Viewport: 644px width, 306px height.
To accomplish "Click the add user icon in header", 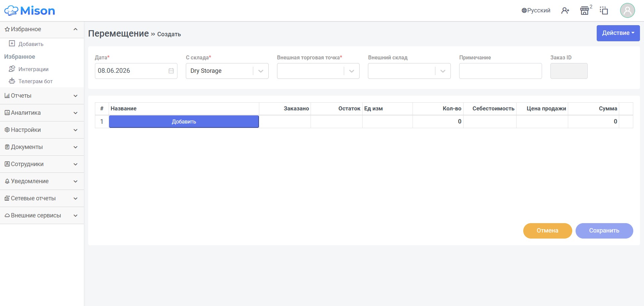I will [565, 11].
